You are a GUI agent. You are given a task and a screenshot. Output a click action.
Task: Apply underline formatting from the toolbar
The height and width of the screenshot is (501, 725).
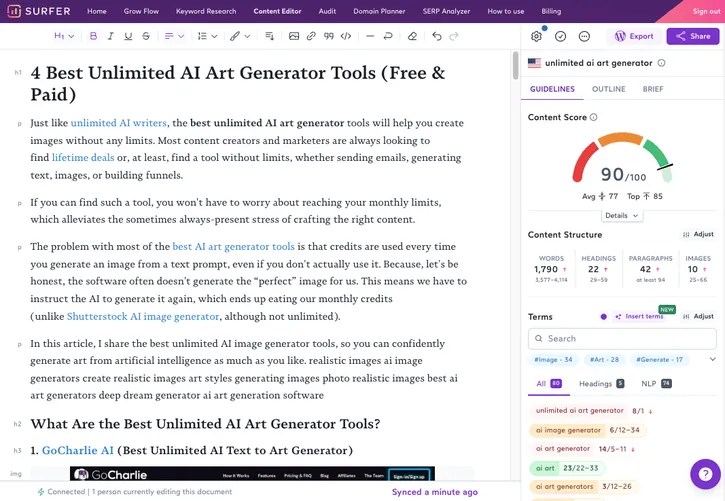click(128, 36)
